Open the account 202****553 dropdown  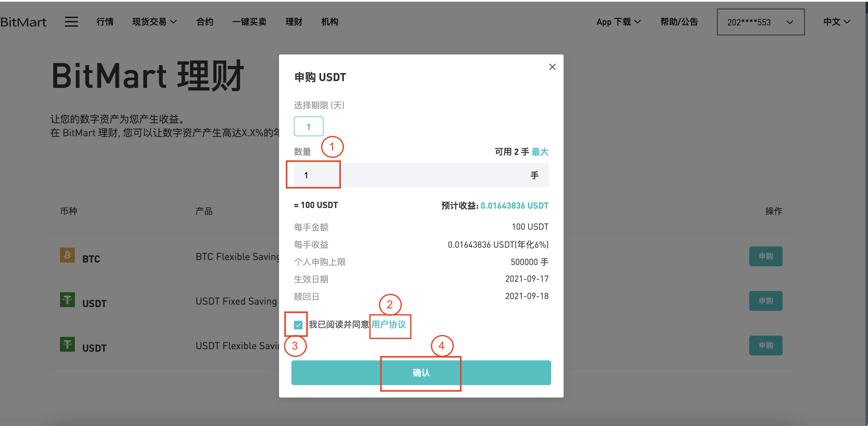click(x=761, y=22)
